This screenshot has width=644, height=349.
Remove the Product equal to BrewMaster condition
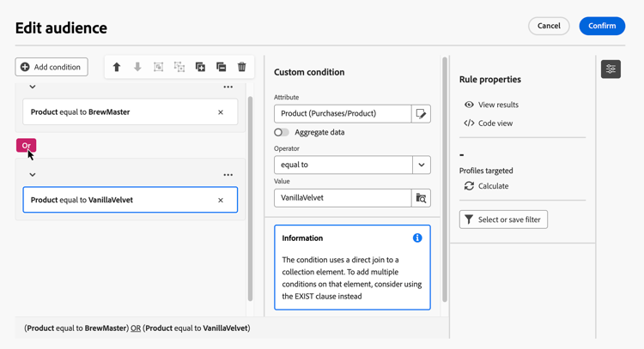tap(221, 112)
